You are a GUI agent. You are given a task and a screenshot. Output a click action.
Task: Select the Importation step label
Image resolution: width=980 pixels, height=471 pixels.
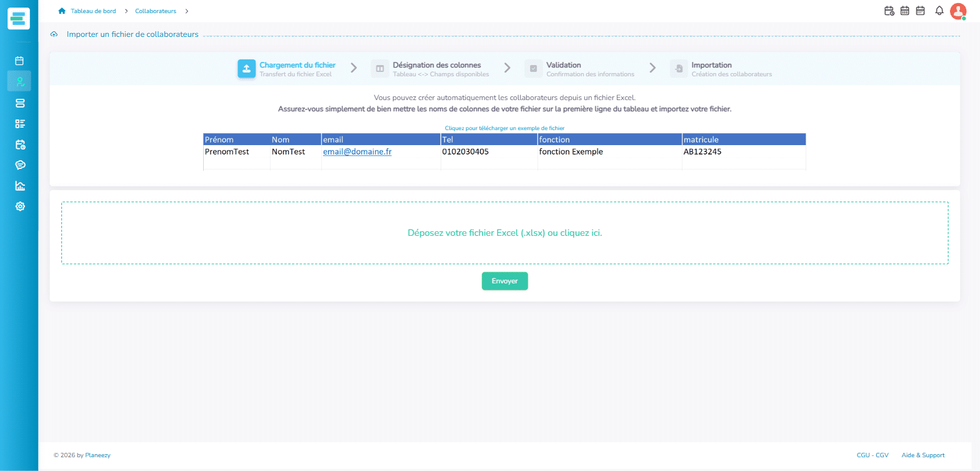pos(711,65)
